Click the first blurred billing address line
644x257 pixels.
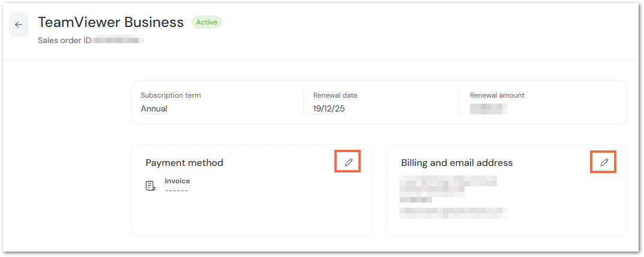point(448,180)
